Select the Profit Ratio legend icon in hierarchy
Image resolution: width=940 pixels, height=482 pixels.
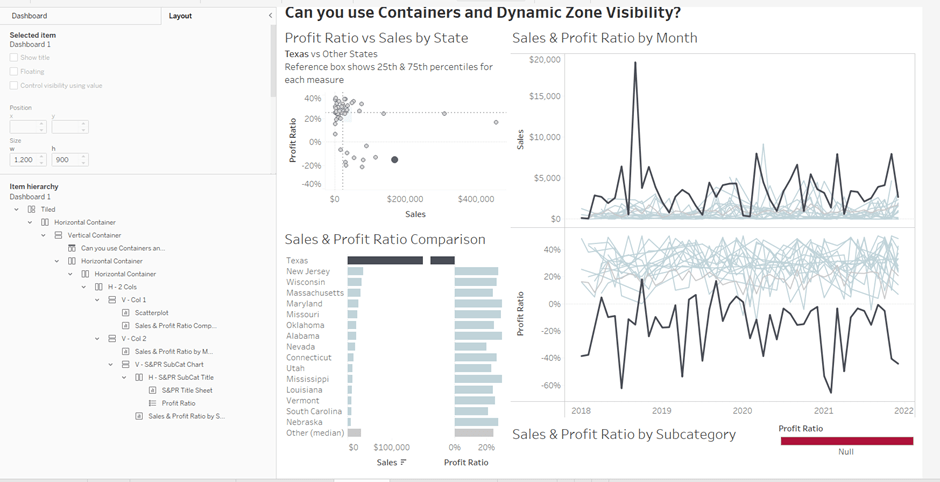(x=152, y=403)
